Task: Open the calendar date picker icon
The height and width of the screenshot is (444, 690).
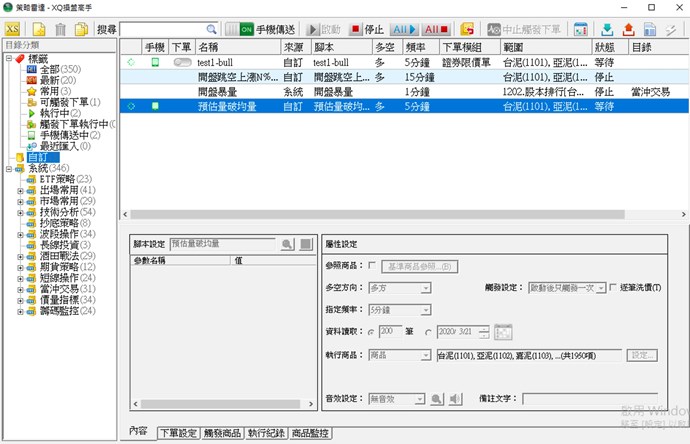Action: tap(503, 332)
